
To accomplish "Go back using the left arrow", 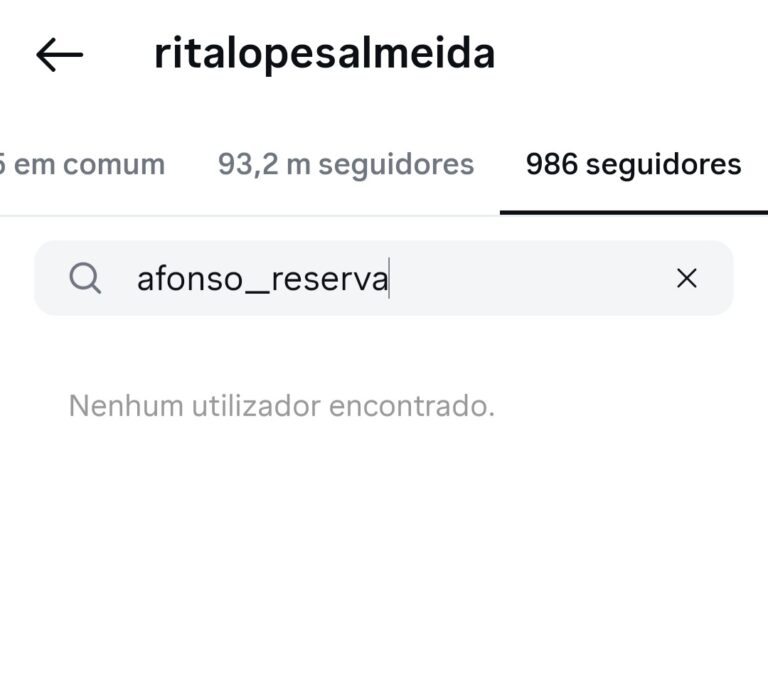I will [x=59, y=56].
